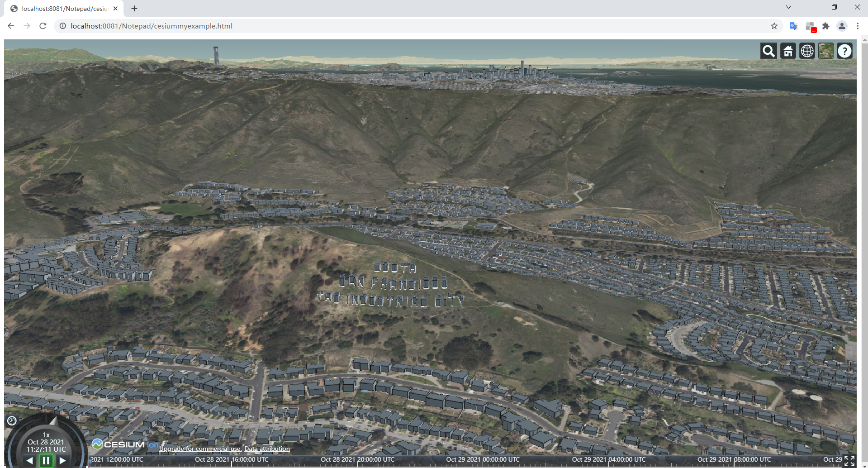Toggle the fullscreen button
Screen dimensions: 868x468
tap(849, 461)
